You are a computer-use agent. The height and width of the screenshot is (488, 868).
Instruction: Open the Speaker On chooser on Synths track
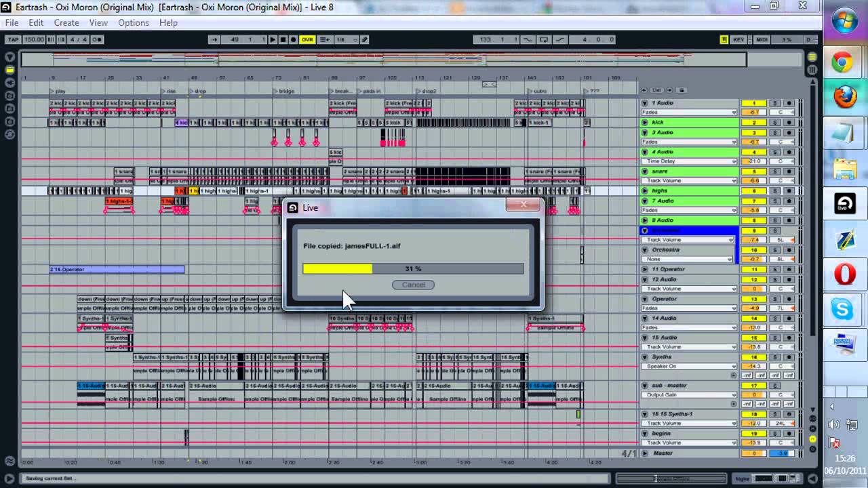[689, 366]
